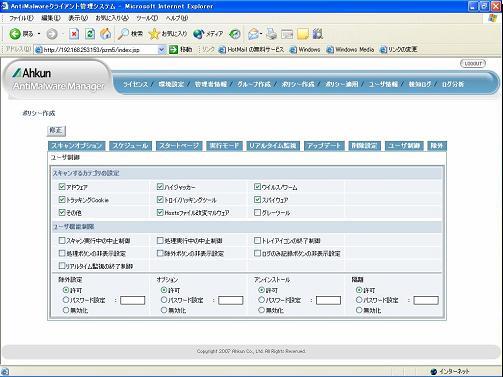
Task: Go to Home page via house icon
Action: pos(106,34)
